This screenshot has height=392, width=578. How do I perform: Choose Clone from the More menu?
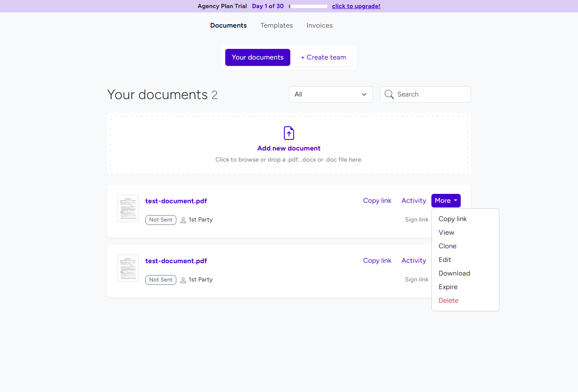[x=447, y=246]
